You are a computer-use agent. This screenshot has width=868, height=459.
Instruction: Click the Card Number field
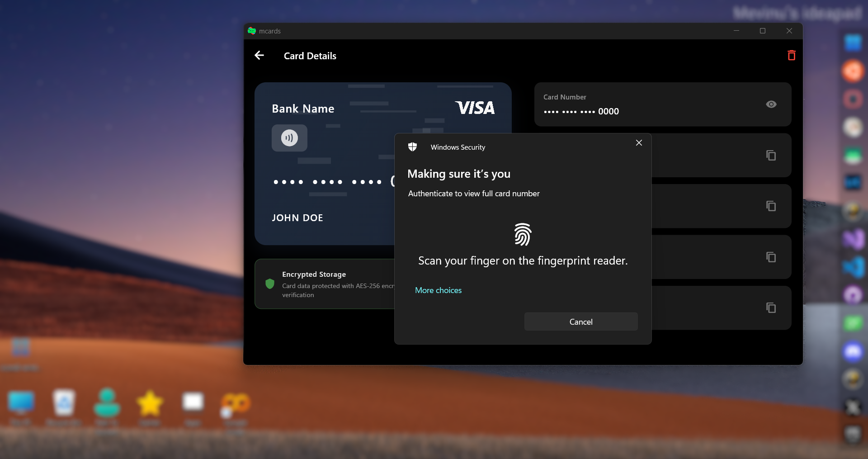633,104
